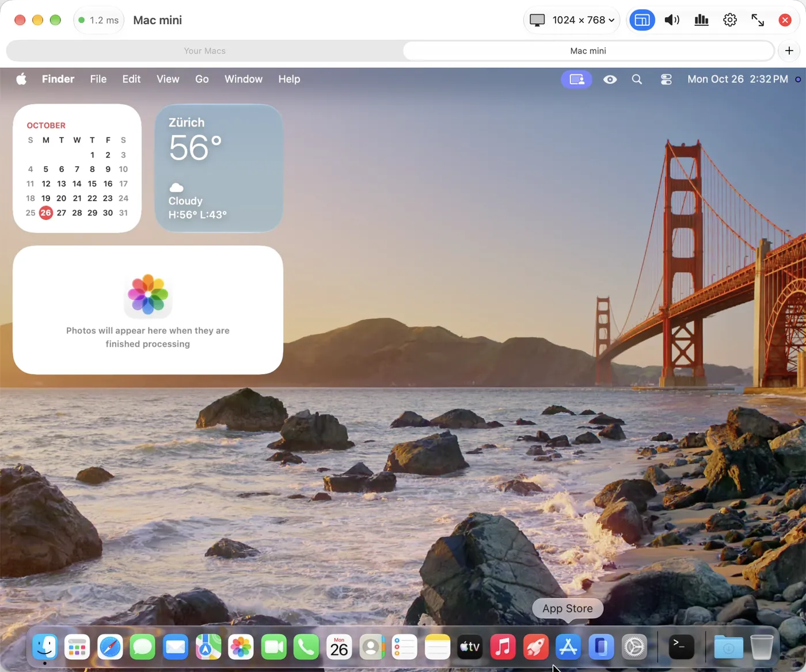Viewport: 806px width, 672px height.
Task: Open App Store from the Dock
Action: tap(568, 647)
